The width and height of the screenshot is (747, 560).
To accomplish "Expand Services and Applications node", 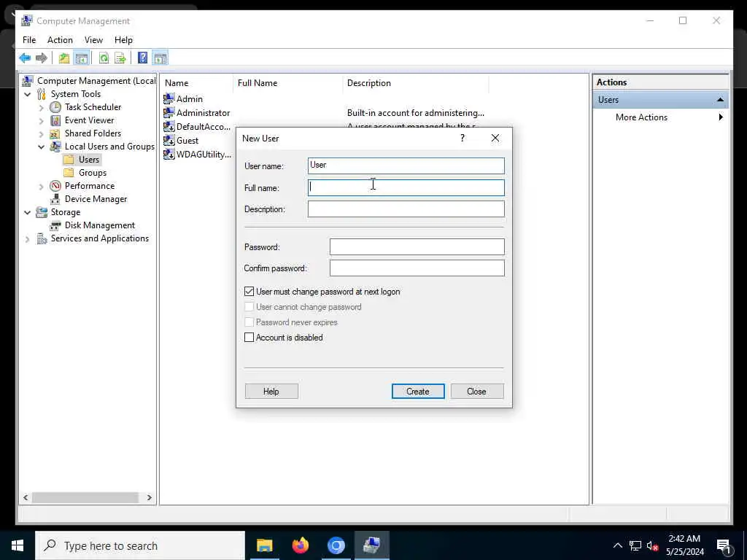I will [28, 239].
